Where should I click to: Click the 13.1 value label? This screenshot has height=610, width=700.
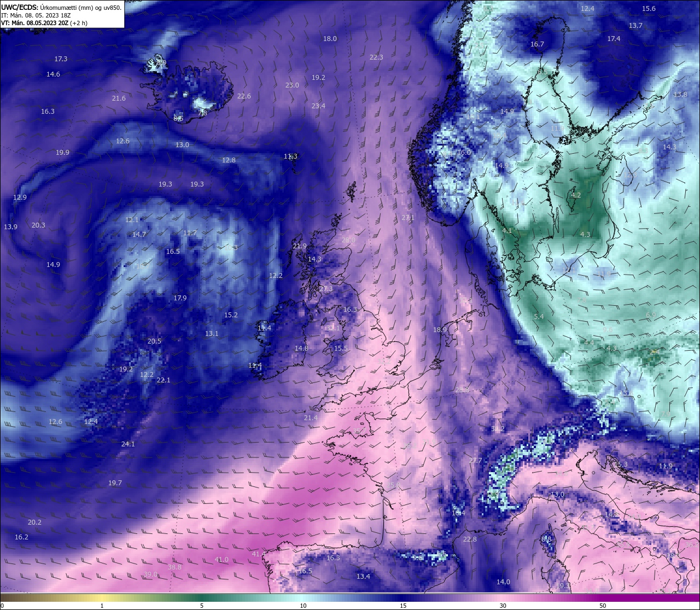click(212, 334)
